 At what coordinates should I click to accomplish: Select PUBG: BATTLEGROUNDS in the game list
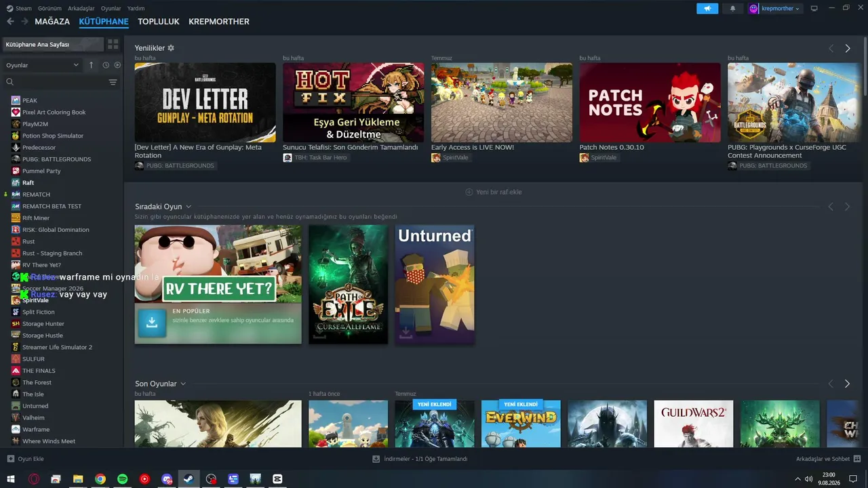tap(56, 159)
